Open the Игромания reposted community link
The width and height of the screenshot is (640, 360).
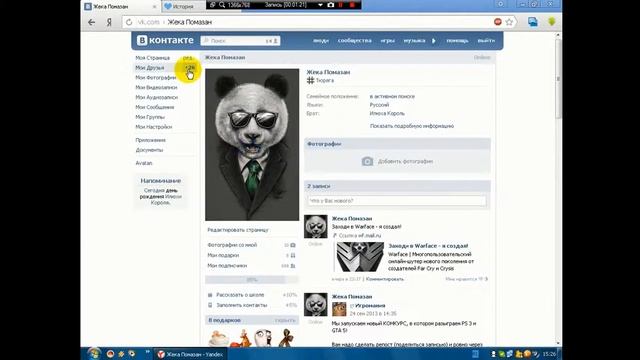pos(370,305)
